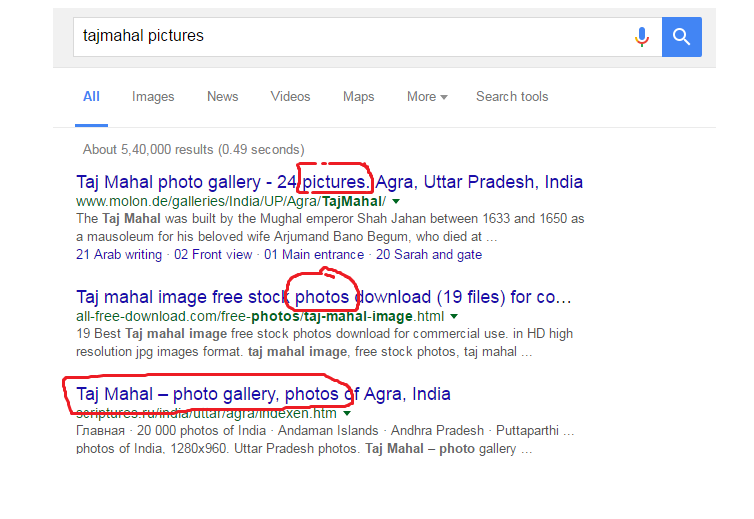Select the Videos tab
754x519 pixels.
coord(290,97)
